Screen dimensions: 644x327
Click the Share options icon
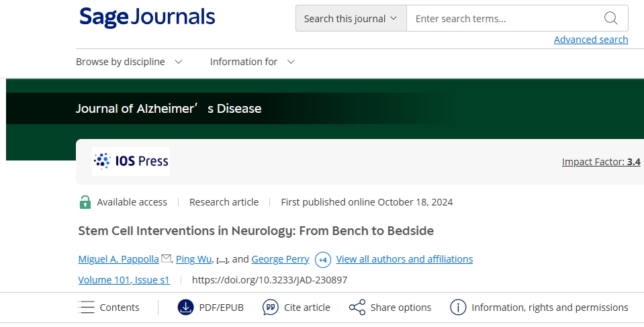(357, 308)
